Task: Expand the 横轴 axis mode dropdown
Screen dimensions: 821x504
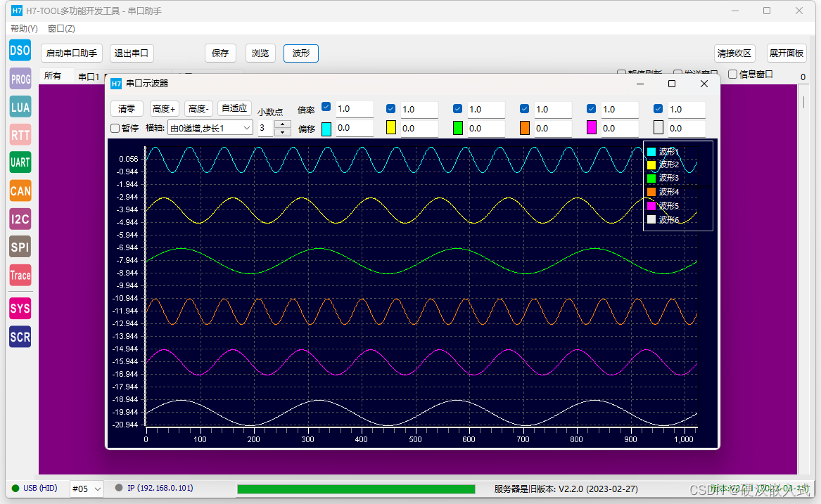Action: (210, 128)
